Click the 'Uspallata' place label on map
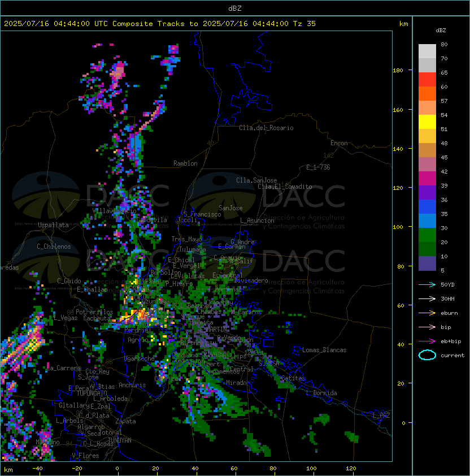Image resolution: width=470 pixels, height=476 pixels. pos(53,225)
